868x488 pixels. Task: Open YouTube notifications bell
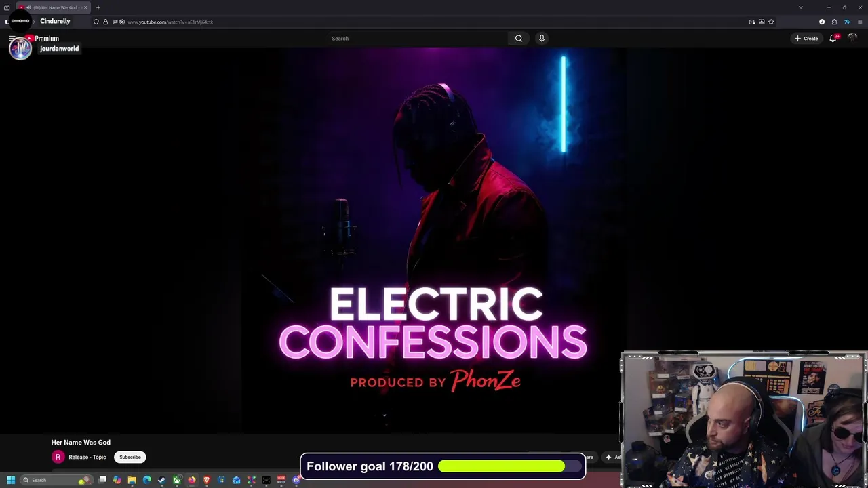coord(833,39)
